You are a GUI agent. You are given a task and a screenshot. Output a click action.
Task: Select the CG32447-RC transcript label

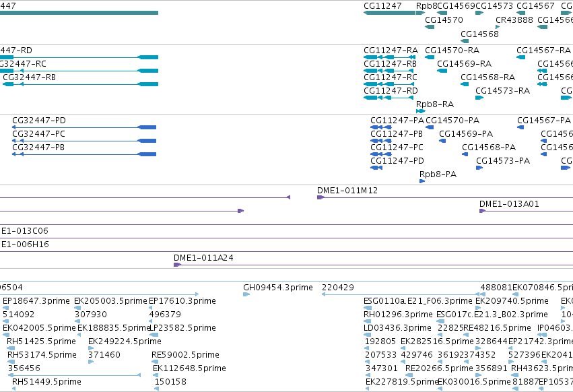[23, 63]
